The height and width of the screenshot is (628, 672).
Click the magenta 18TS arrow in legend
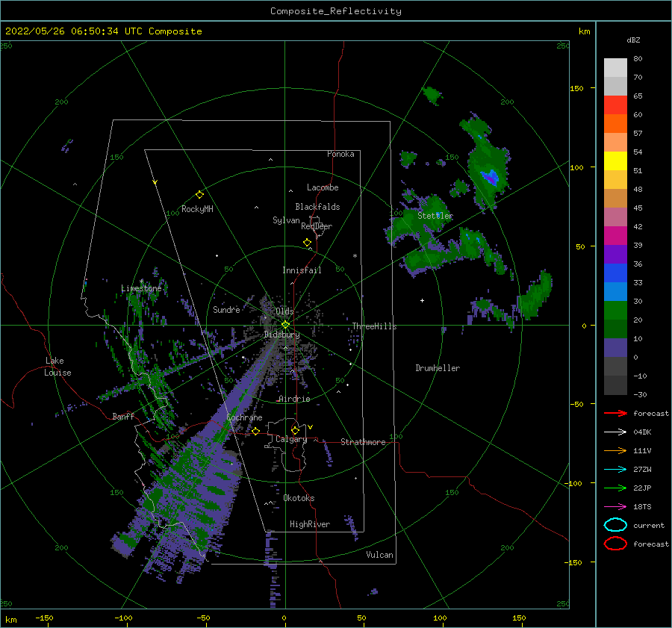(x=615, y=507)
